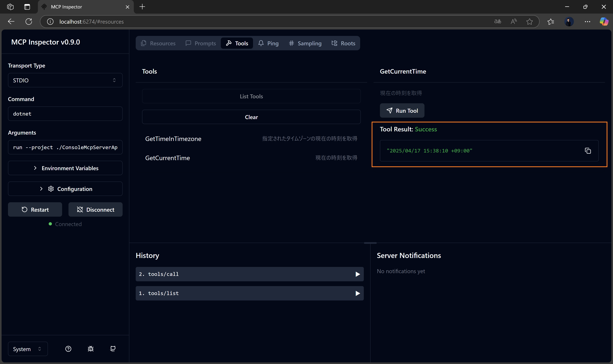Open the browser profile avatar
This screenshot has width=613, height=364.
[569, 22]
